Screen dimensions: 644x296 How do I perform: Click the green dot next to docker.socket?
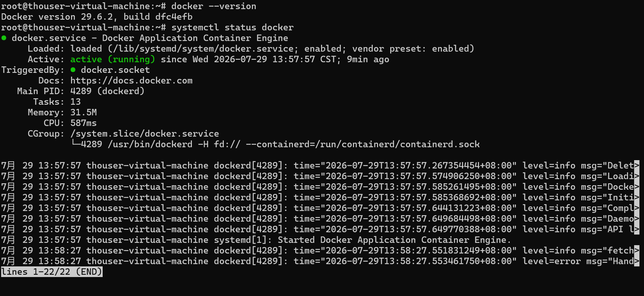click(x=73, y=70)
